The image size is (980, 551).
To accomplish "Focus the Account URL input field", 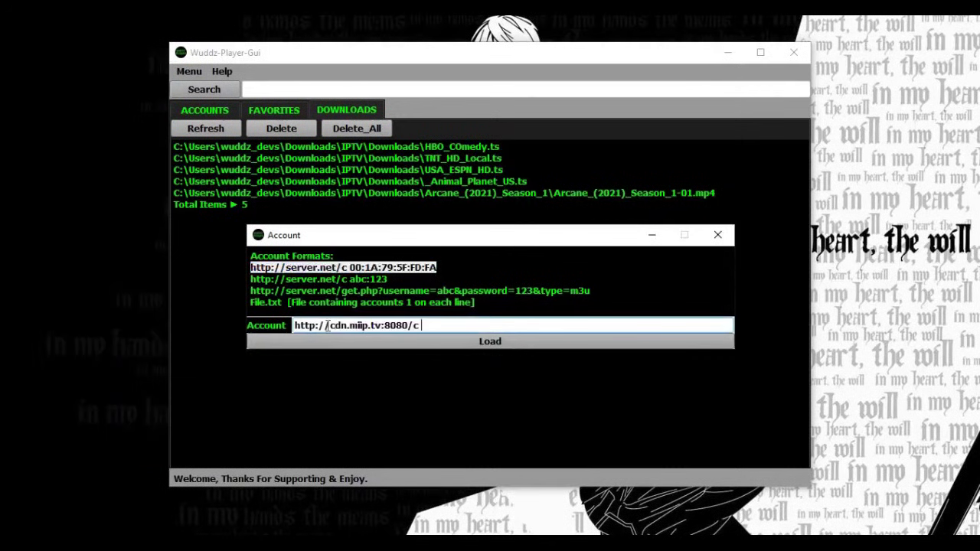I will 512,325.
